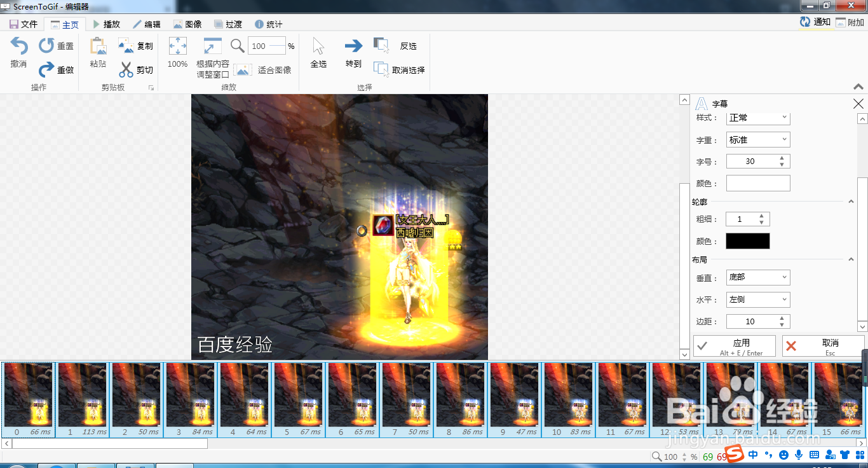Click the magnifier icon beside zoom field
This screenshot has width=868, height=468.
coord(237,46)
